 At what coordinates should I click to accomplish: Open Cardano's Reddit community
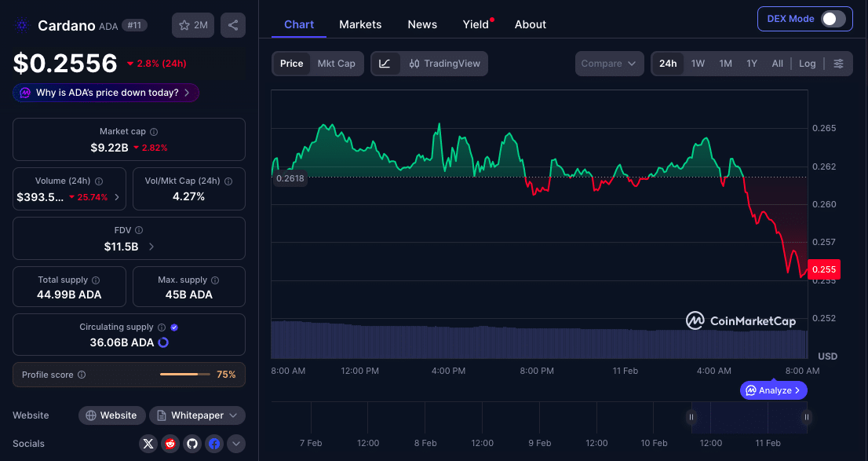[170, 444]
